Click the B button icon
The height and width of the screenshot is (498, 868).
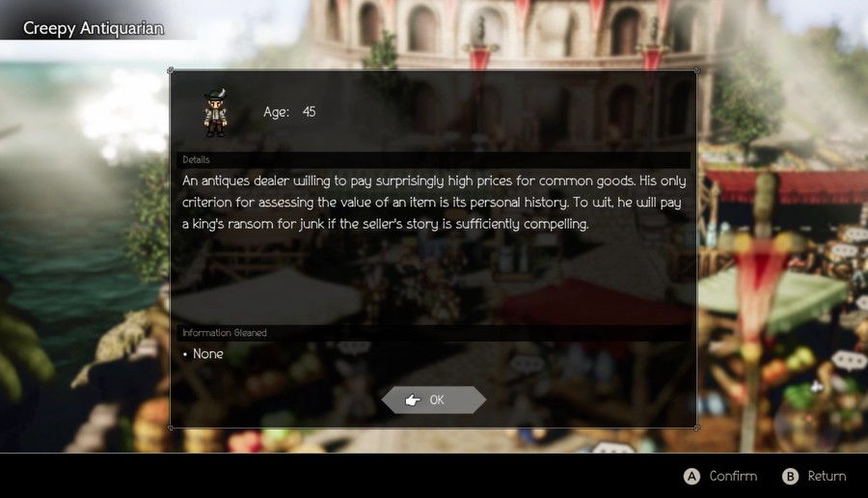[x=790, y=477]
